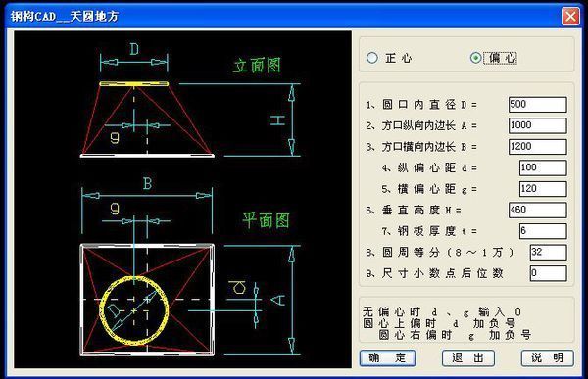Close the 钢构CAD 天圆地方 dialog

tap(570, 17)
